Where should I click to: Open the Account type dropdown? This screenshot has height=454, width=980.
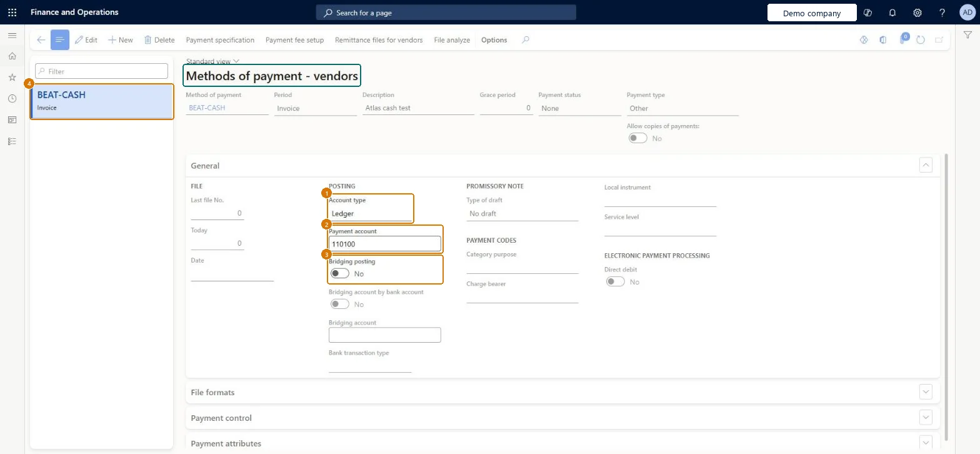[x=370, y=213]
